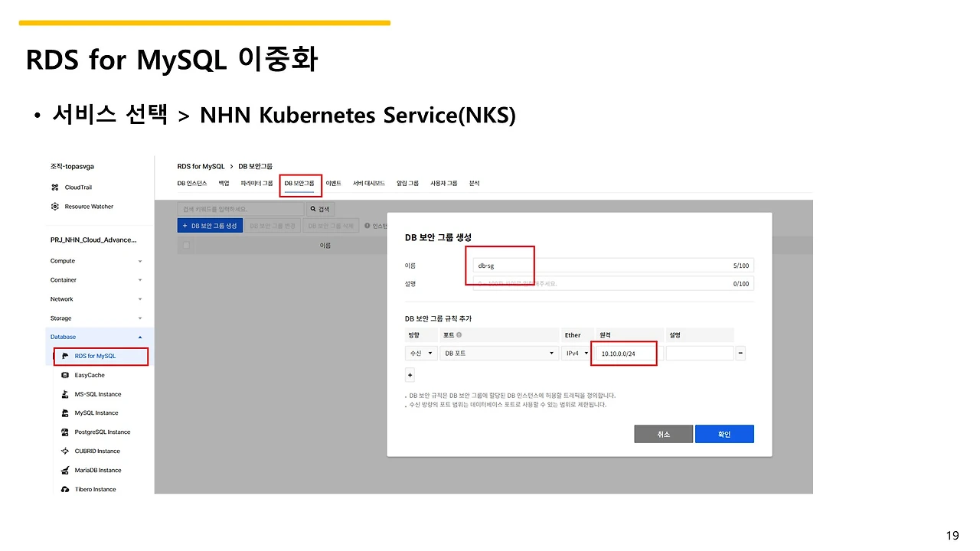Open the MariaDB Instance icon
Screen dimensions: 980x551
point(65,471)
